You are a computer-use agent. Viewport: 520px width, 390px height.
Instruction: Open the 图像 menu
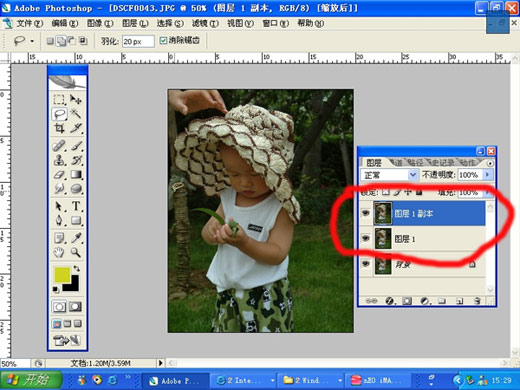click(x=100, y=23)
